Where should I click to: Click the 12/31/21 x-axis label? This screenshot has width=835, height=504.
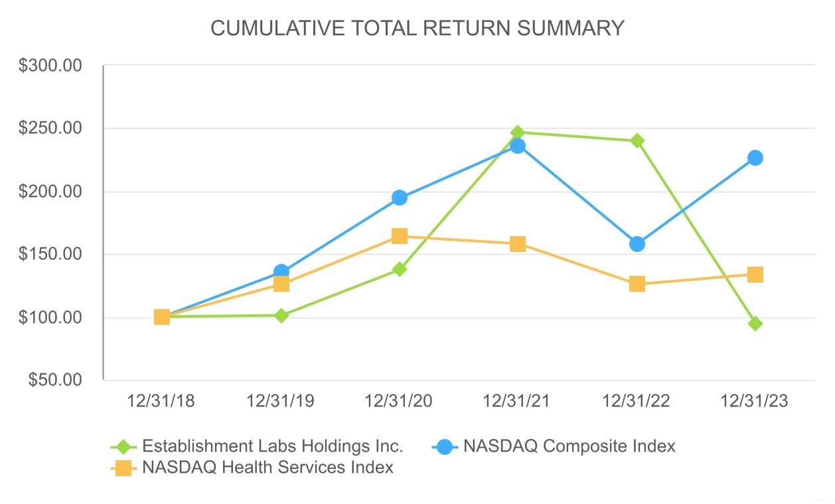coord(518,401)
